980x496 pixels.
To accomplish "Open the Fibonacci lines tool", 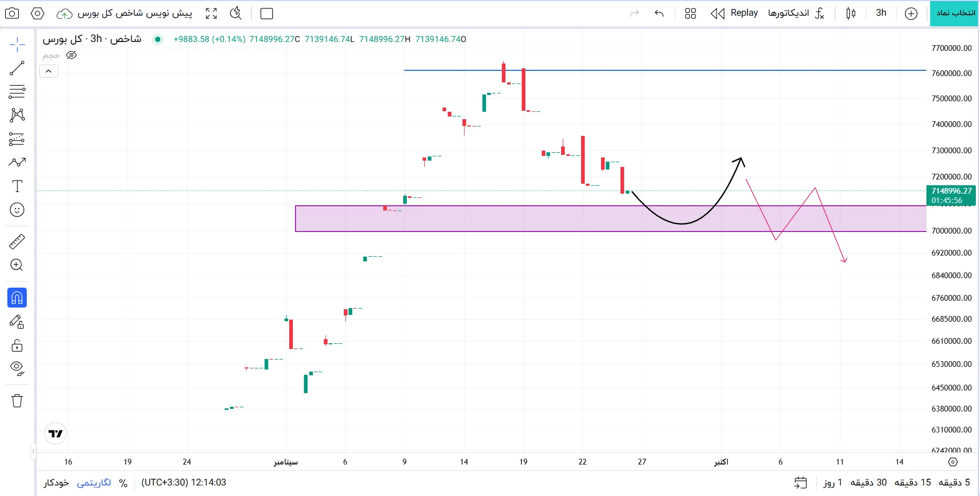I will pyautogui.click(x=17, y=92).
